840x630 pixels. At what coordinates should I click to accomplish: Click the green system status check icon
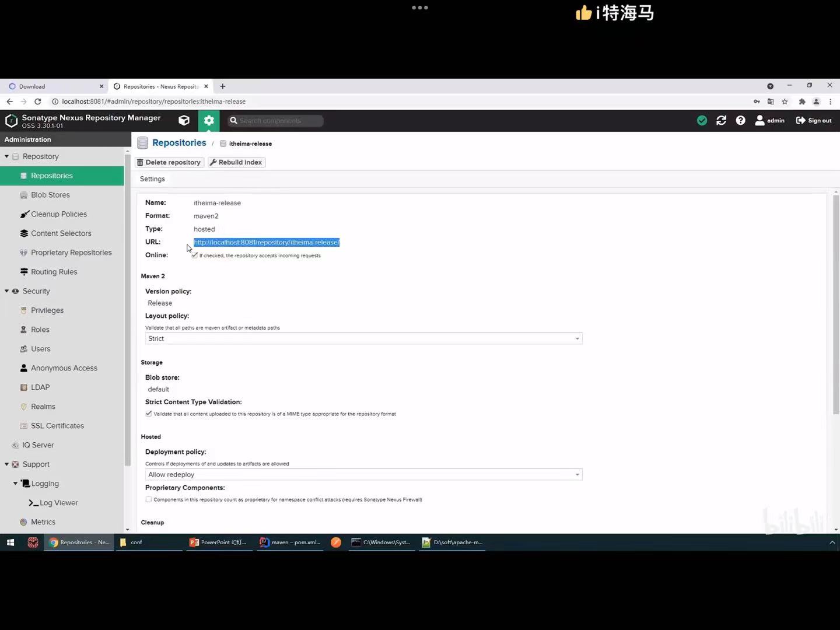tap(702, 120)
